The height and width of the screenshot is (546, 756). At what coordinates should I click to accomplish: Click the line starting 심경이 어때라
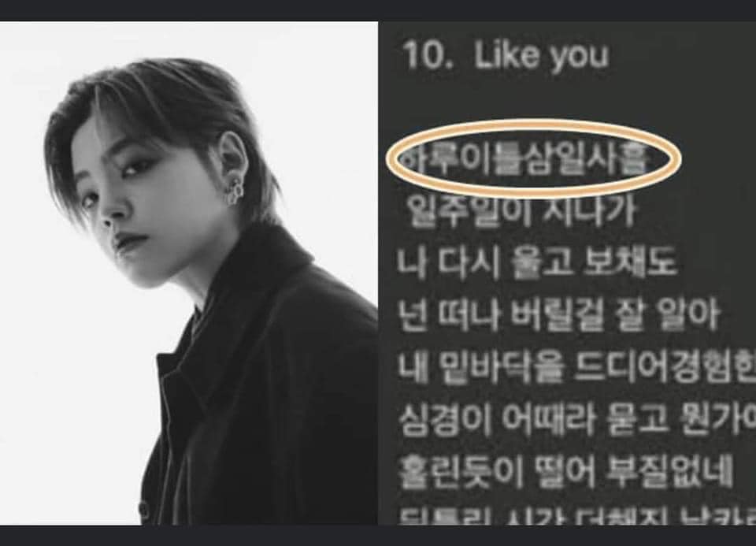point(576,419)
